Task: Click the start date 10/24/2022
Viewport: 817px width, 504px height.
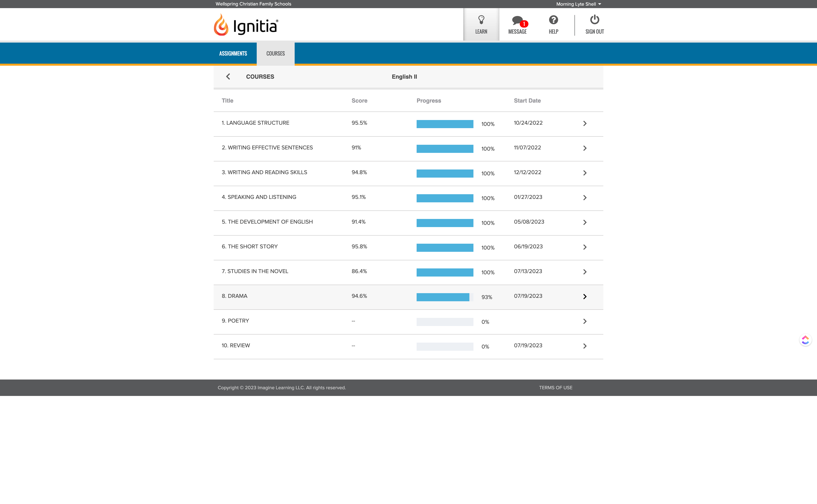Action: [528, 123]
